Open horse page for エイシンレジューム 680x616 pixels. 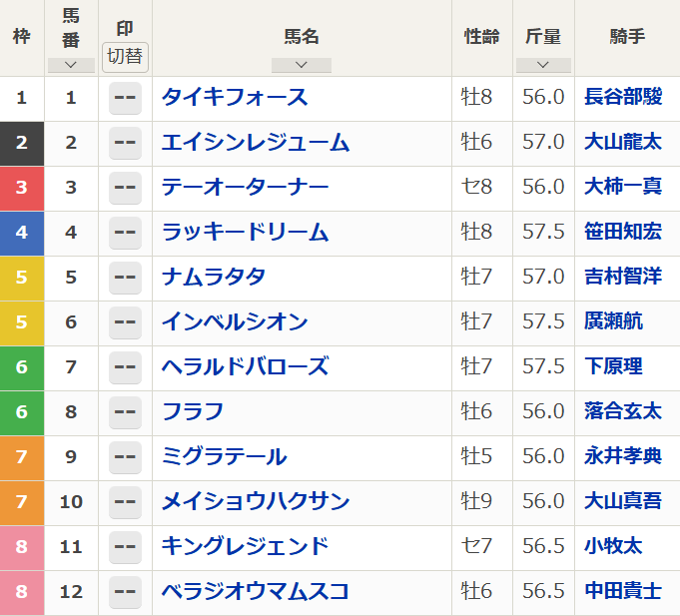click(x=256, y=143)
